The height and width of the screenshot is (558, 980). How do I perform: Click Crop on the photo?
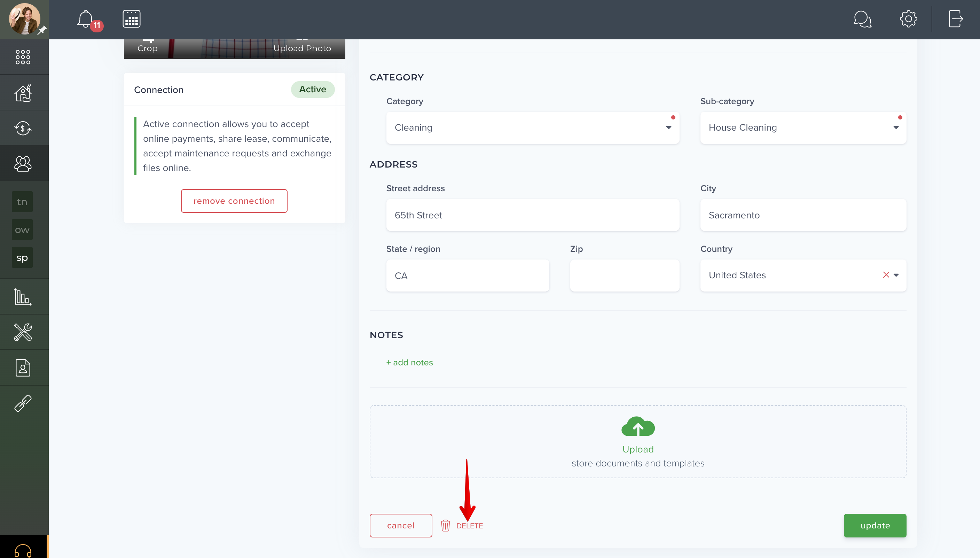pos(148,48)
